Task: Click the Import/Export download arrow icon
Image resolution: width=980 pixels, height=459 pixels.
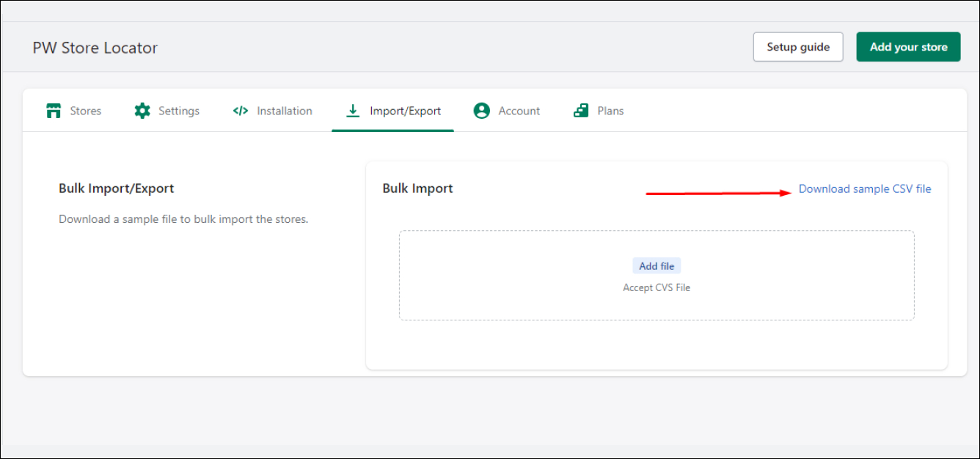Action: [x=353, y=111]
